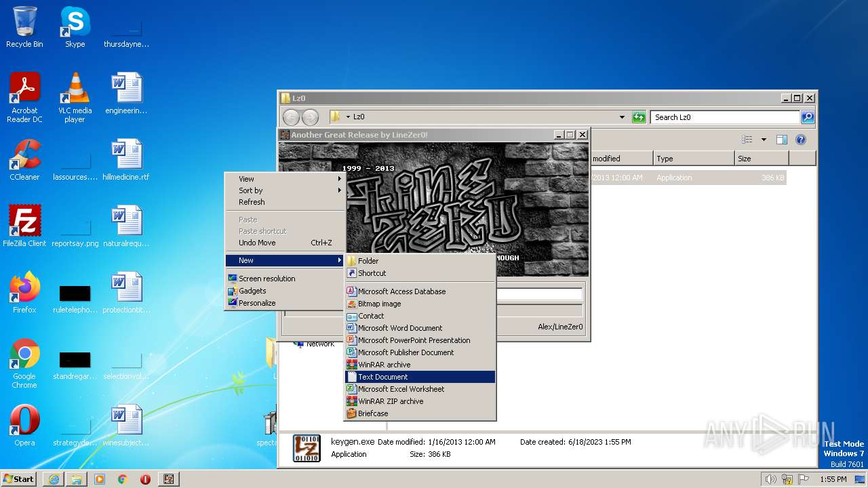Viewport: 868px width, 488px height.
Task: Click the Explorer refresh address button
Action: [638, 117]
